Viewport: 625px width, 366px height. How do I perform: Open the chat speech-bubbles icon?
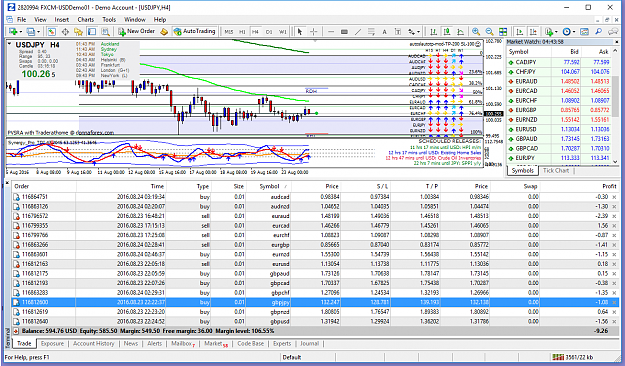coord(613,31)
